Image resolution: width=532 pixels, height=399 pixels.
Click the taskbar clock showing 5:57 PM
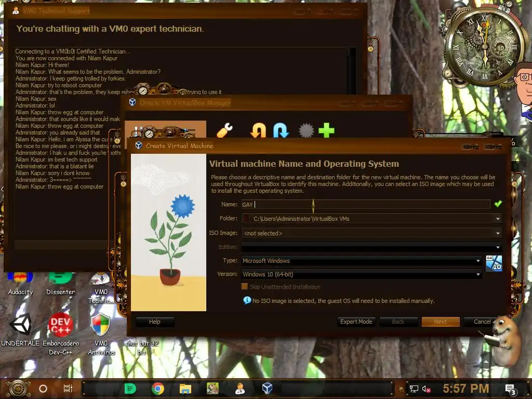[x=466, y=389]
